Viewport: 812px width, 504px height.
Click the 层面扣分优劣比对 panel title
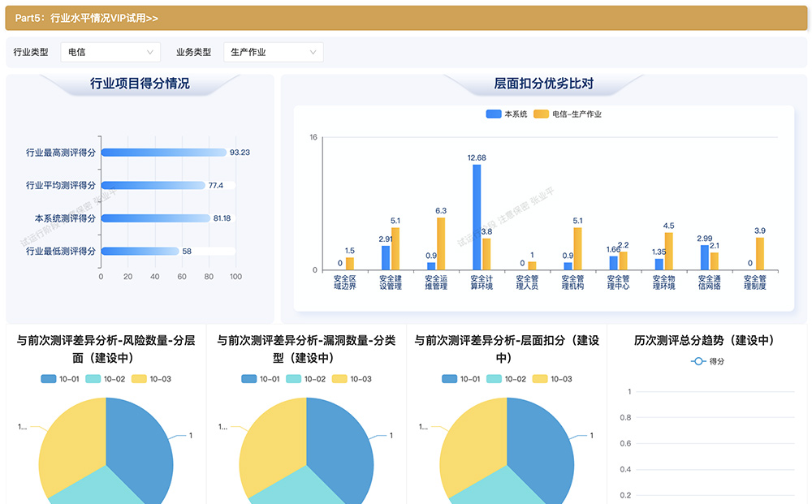(x=544, y=84)
